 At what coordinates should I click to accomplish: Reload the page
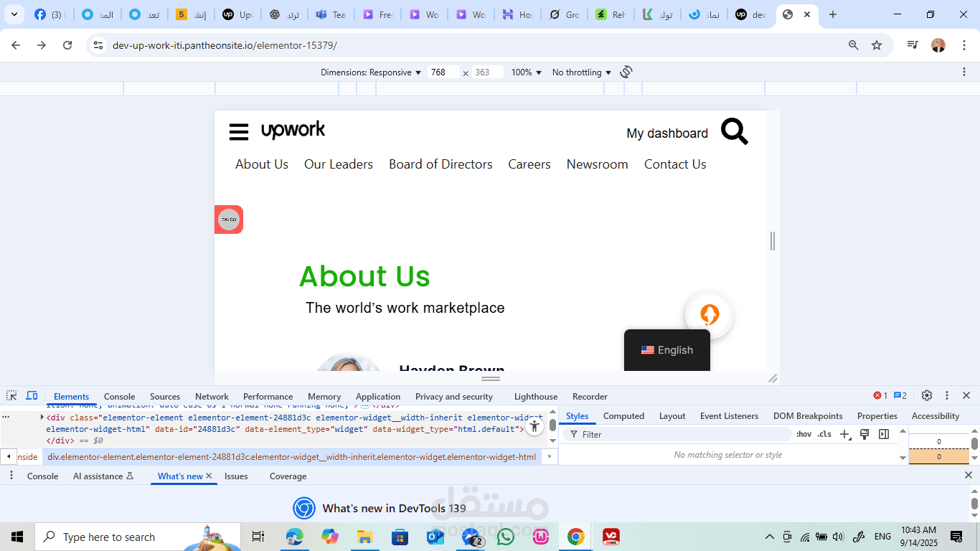[x=67, y=45]
